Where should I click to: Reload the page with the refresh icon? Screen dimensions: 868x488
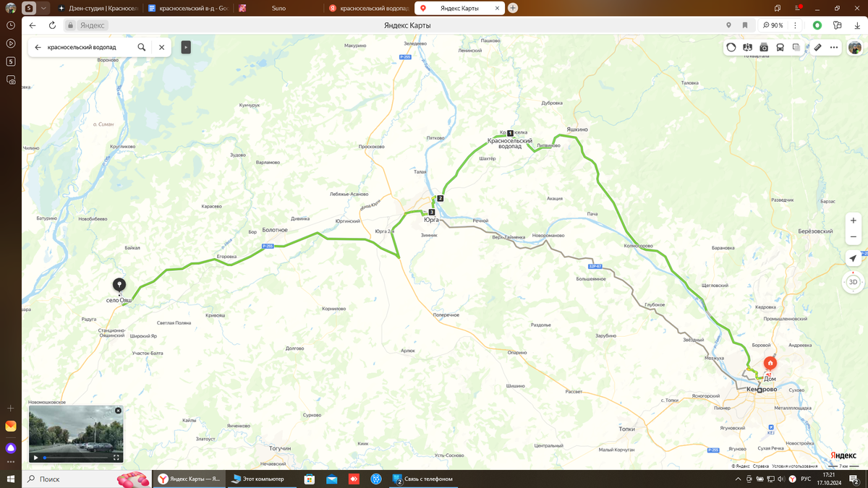53,25
